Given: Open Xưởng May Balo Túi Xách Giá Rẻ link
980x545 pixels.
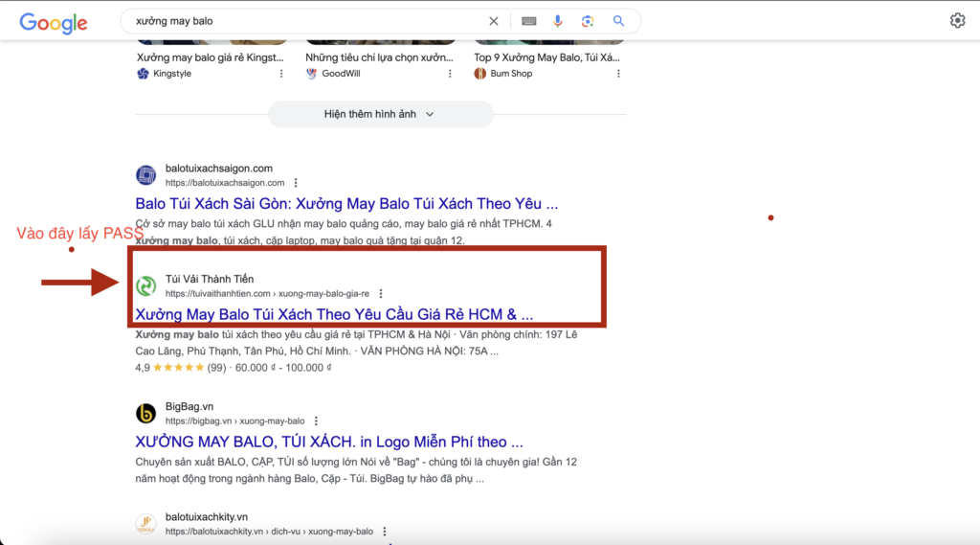Looking at the screenshot, I should tap(334, 314).
